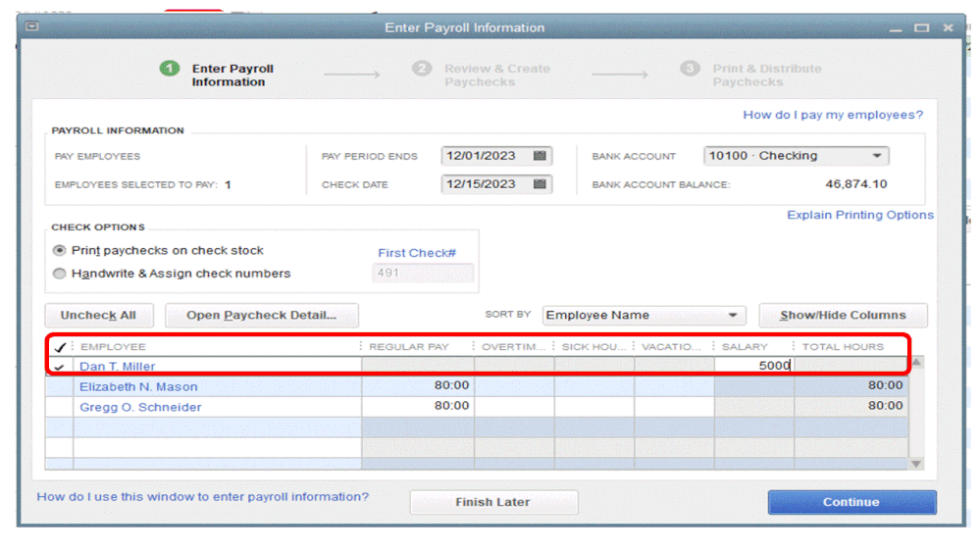This screenshot has width=980, height=551.
Task: Select step 1 green circle icon
Action: (170, 68)
